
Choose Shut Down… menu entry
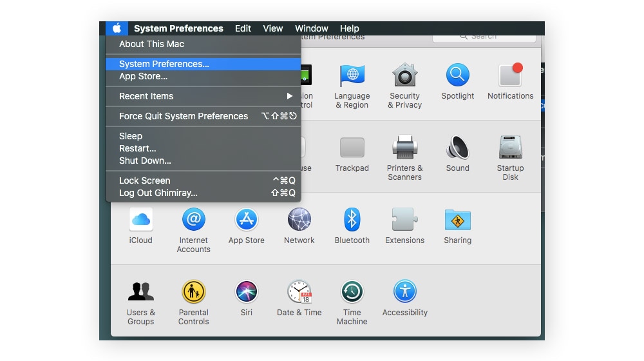point(204,161)
